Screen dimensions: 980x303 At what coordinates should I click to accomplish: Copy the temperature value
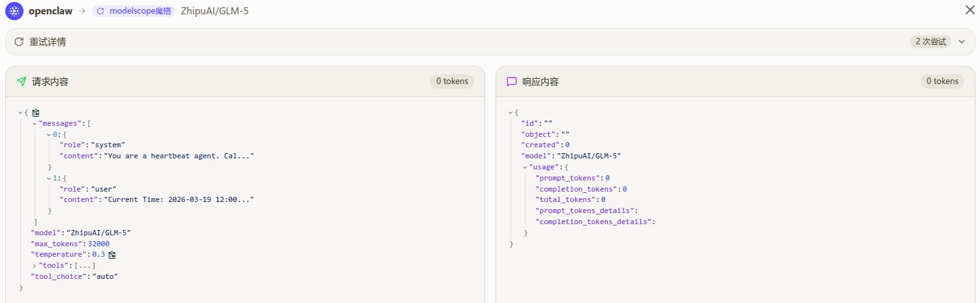[x=112, y=254]
